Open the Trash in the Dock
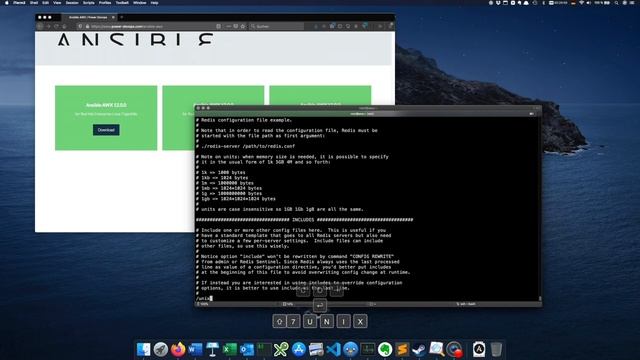The image size is (640, 360). click(496, 349)
